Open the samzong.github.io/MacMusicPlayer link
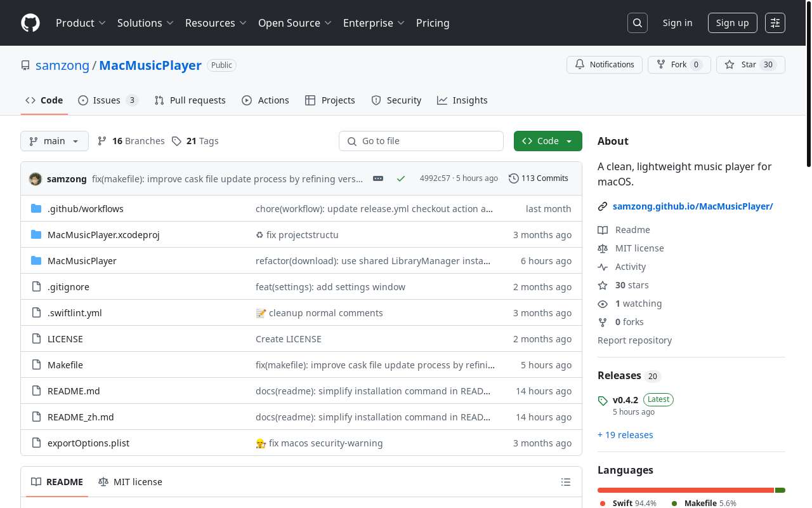Screen dimensions: 812x508 coord(693,206)
